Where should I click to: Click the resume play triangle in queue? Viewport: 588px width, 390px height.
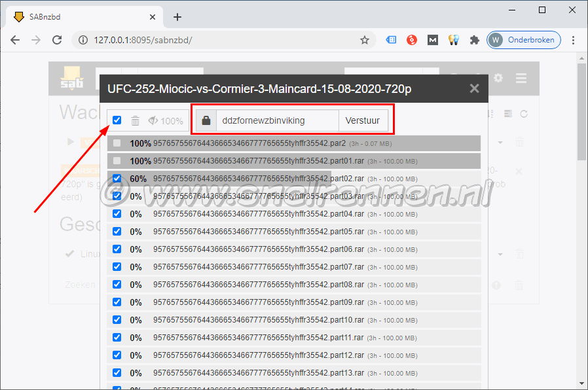70,141
